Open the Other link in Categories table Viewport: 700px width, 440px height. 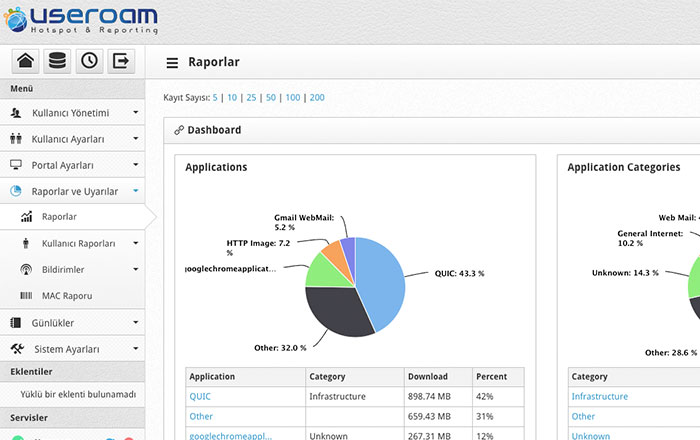583,416
